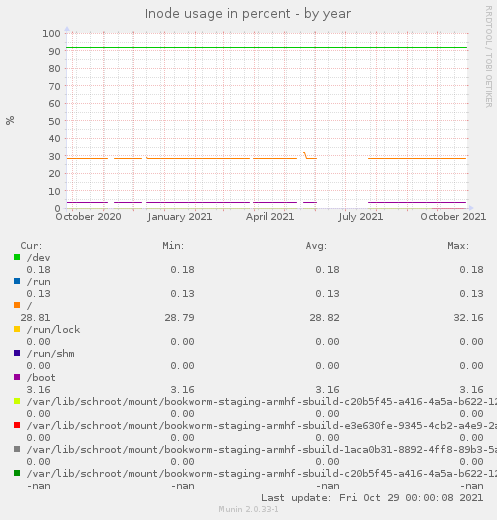Click the gray schroot 1aca0b31 legend swatch
This screenshot has width=497, height=520.
tap(17, 449)
